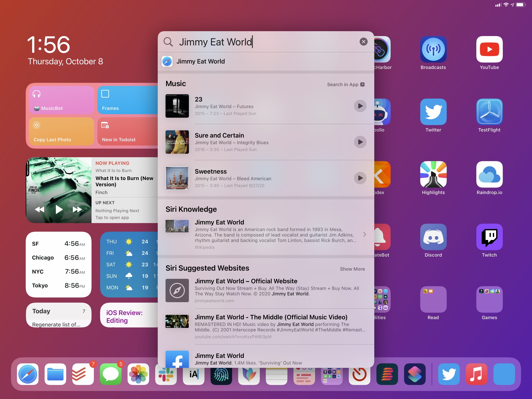Open the Discord app
The height and width of the screenshot is (399, 532).
(x=433, y=237)
